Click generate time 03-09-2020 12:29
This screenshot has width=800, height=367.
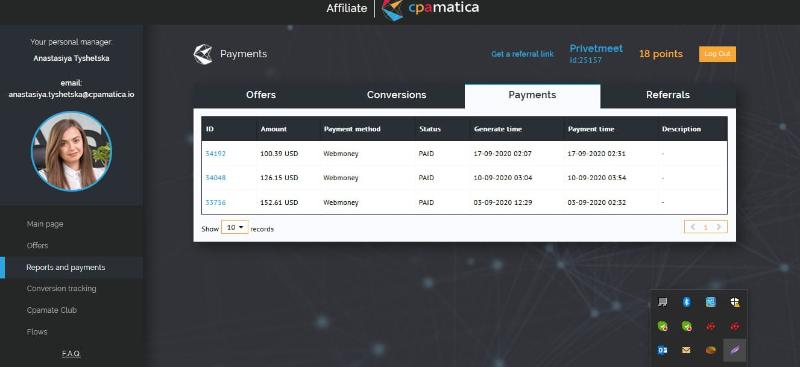(503, 203)
